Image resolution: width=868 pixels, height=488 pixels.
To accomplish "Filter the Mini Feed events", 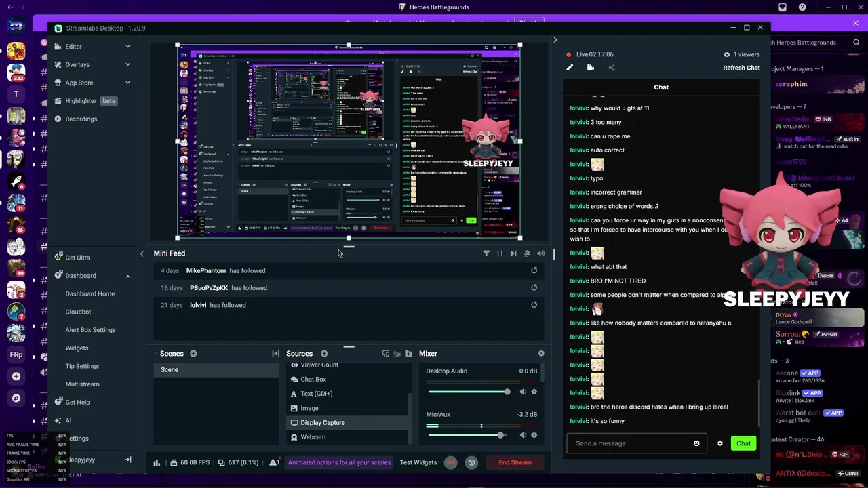I will pos(486,253).
